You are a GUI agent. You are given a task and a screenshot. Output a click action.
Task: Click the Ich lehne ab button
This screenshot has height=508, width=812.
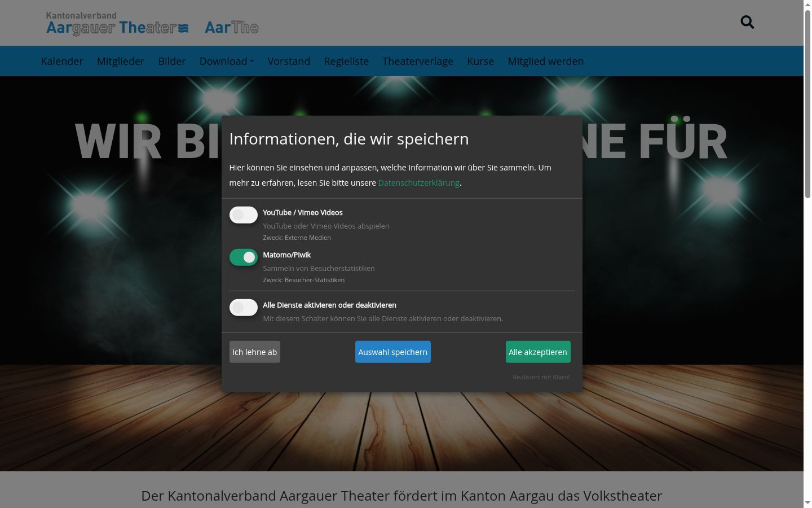tap(255, 352)
